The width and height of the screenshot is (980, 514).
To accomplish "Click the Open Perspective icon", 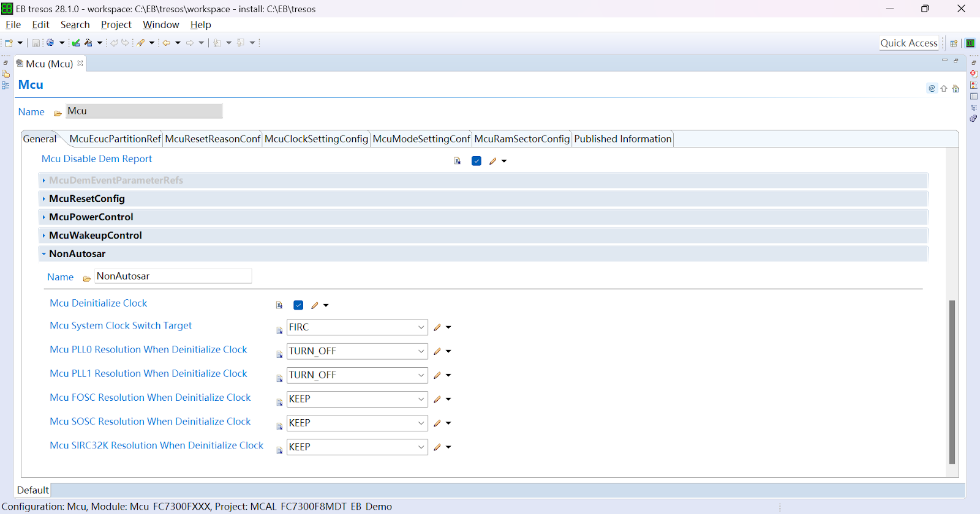I will pyautogui.click(x=954, y=43).
